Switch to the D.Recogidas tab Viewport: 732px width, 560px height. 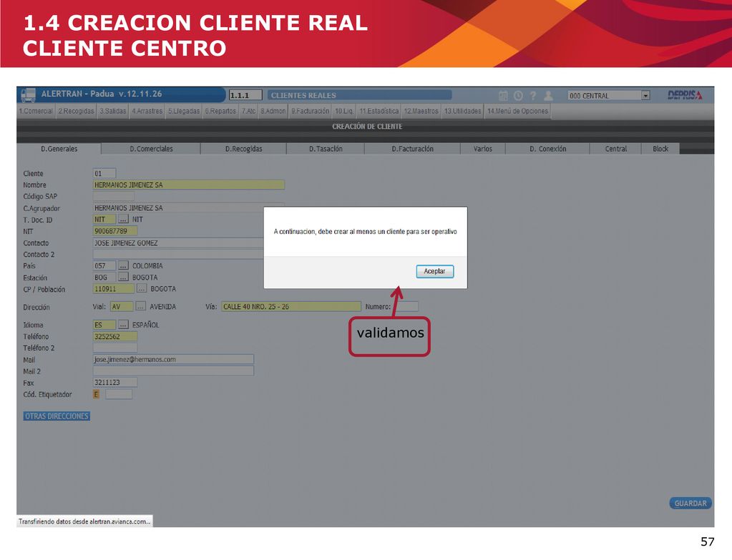click(243, 149)
